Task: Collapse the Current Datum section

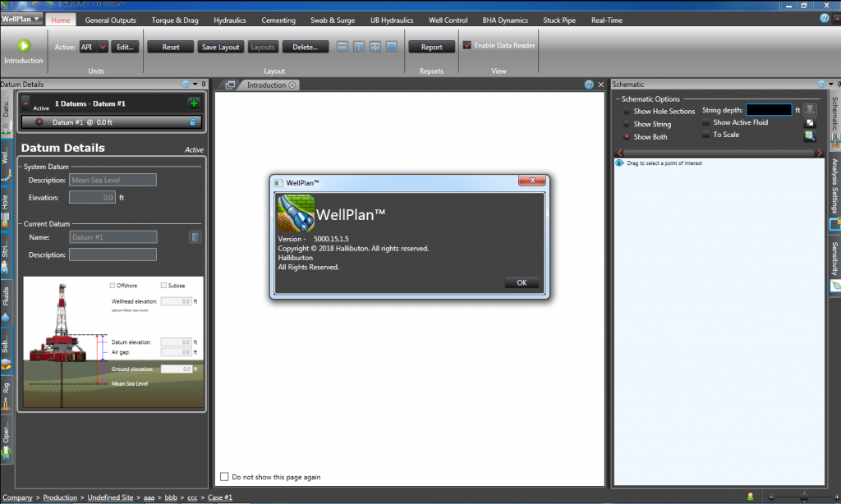Action: [21, 223]
